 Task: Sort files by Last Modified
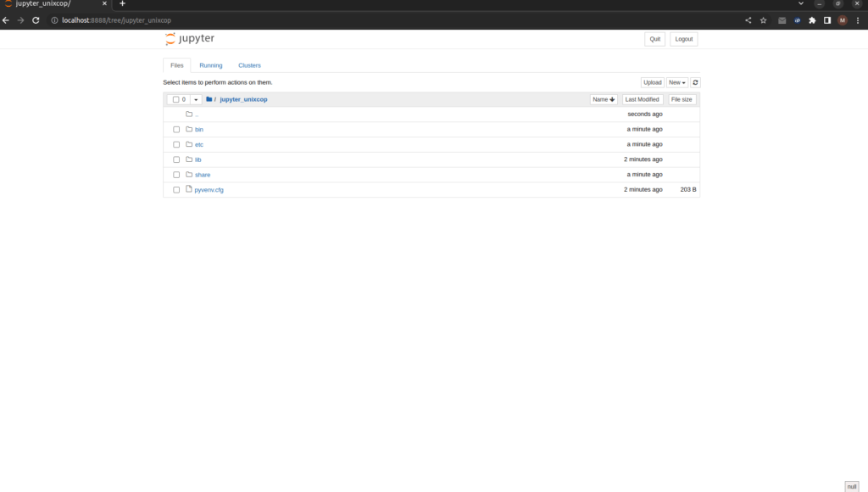pos(643,100)
